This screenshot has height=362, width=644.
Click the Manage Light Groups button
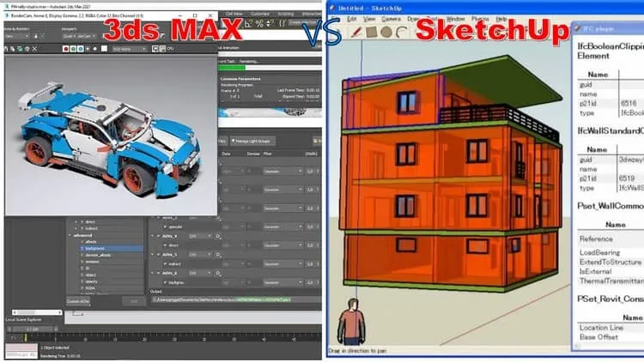click(x=252, y=141)
